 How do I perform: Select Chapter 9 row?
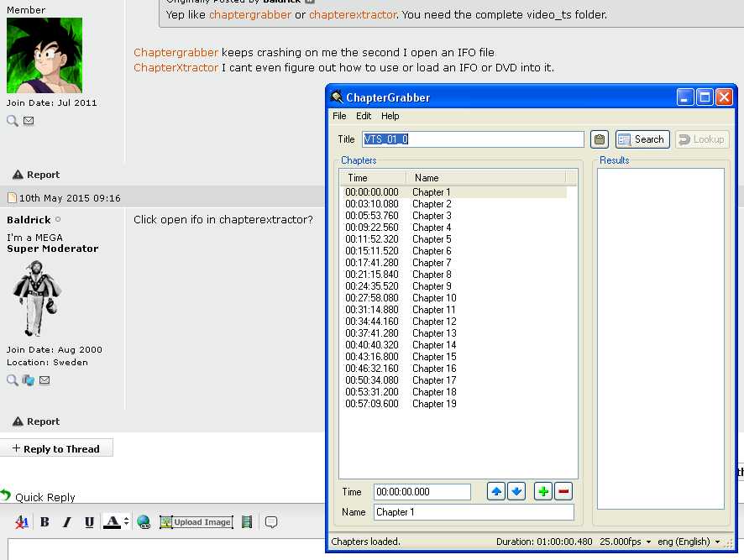pos(454,286)
